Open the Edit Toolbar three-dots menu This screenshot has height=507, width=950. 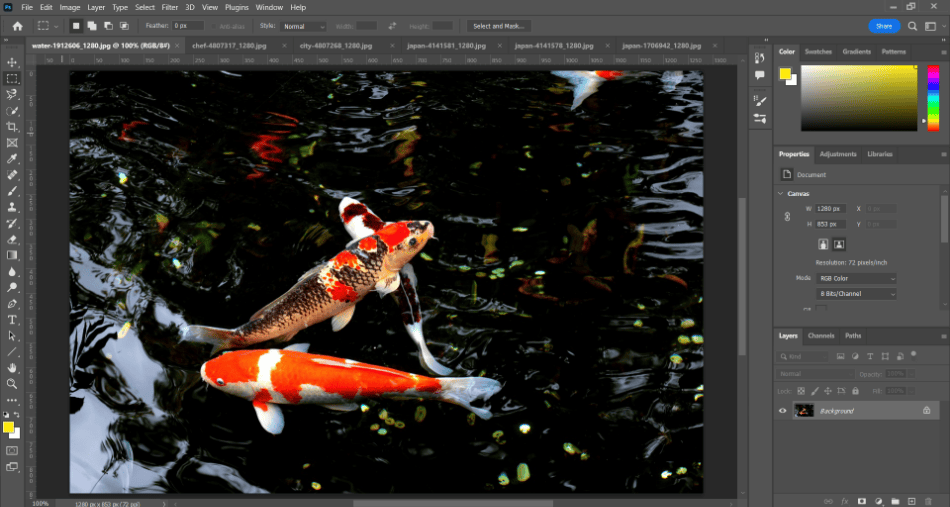pyautogui.click(x=12, y=400)
